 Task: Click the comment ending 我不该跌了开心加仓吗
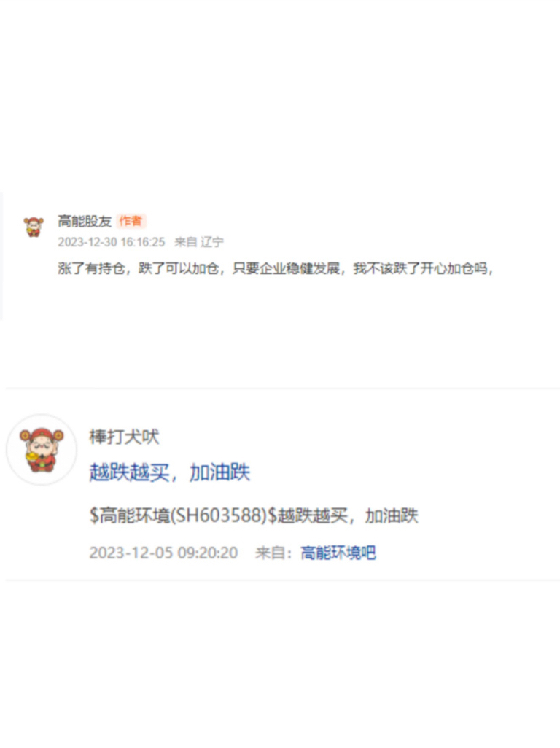tap(420, 268)
